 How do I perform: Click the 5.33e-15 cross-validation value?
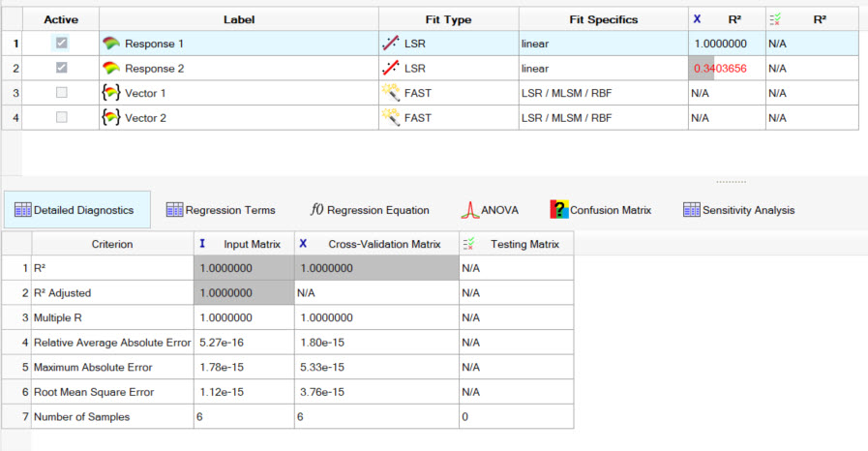[322, 368]
